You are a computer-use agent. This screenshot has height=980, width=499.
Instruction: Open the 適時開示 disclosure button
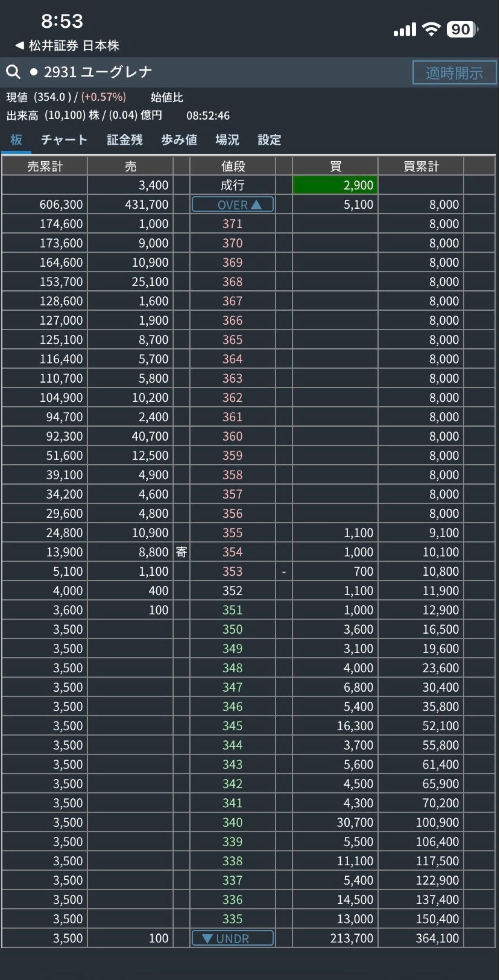[454, 73]
